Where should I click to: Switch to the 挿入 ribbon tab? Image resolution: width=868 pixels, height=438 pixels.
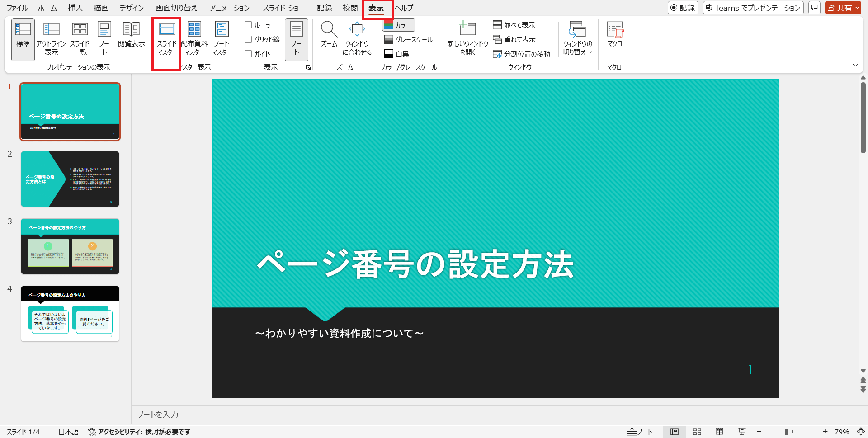[x=75, y=8]
